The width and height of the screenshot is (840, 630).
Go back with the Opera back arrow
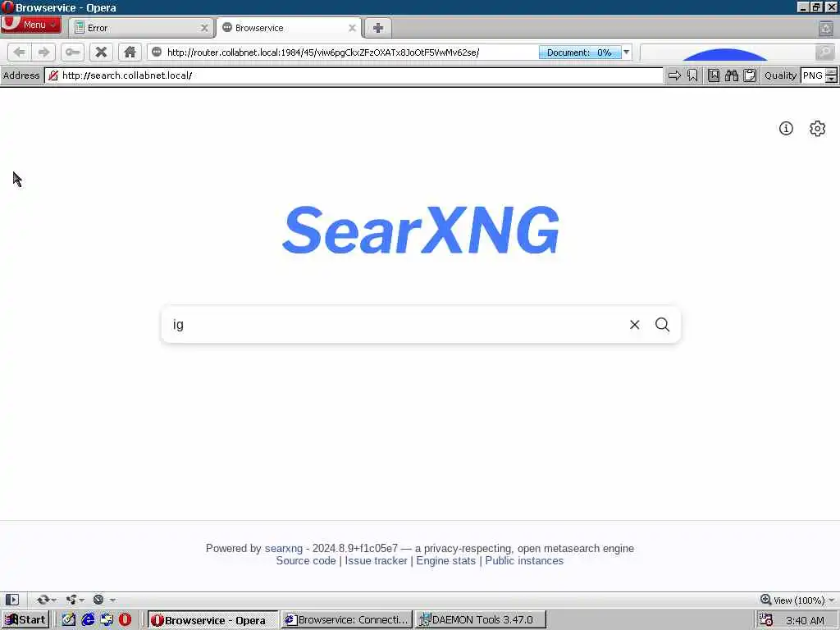coord(20,52)
